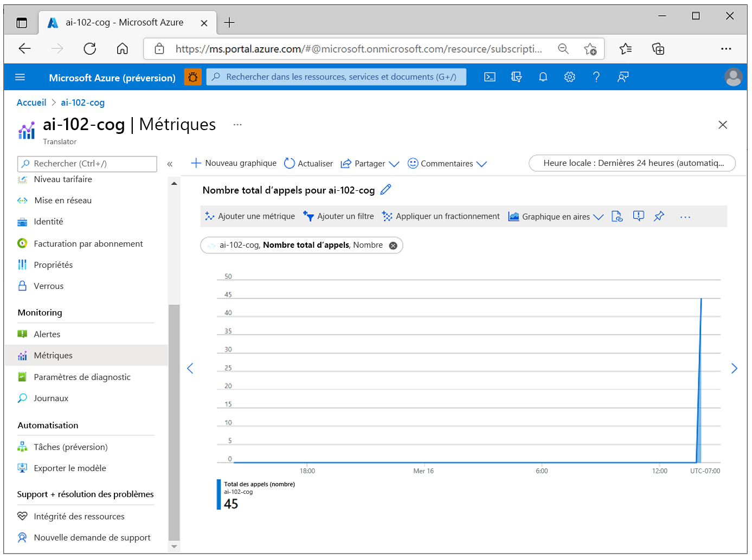Click Ajouter un filtre
Screen dimensions: 752x560
338,216
